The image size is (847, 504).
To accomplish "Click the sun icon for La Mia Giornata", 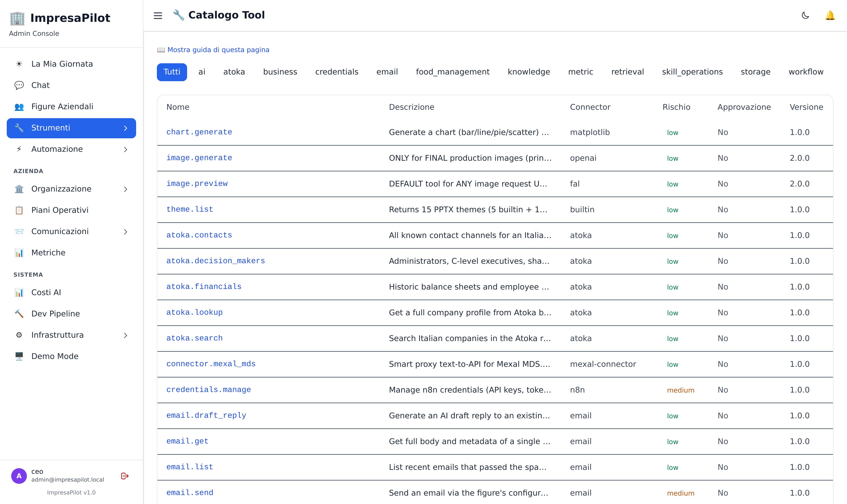I will (x=19, y=64).
